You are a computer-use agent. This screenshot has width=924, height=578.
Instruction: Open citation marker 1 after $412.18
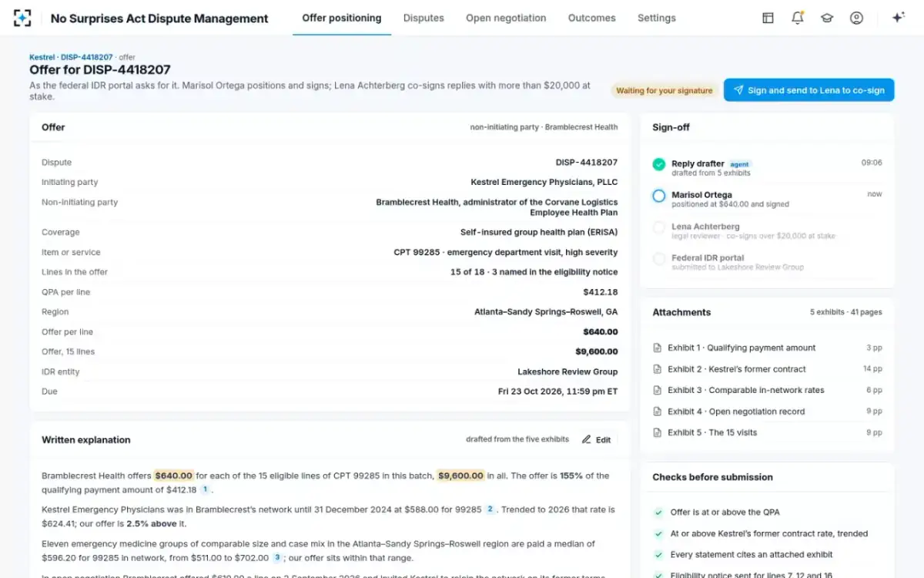pos(205,489)
